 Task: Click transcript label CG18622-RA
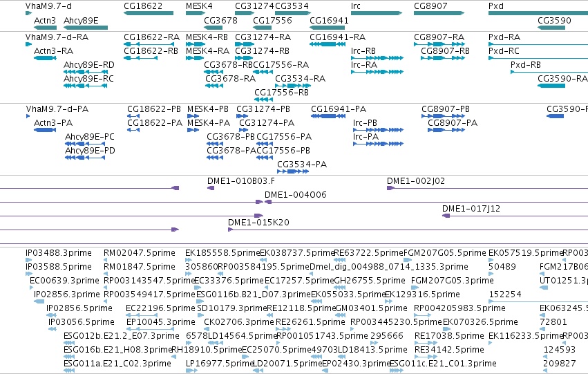coord(151,37)
